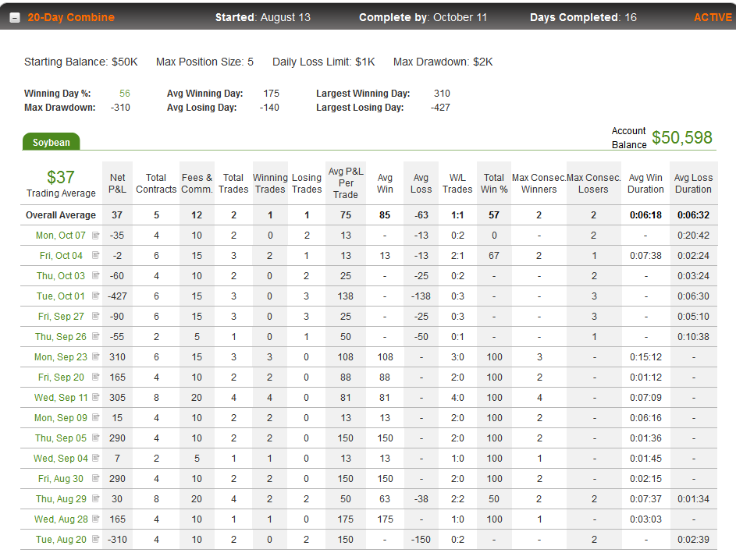The image size is (736, 560).
Task: Click the 0:15:12 avg win duration
Action: [646, 357]
